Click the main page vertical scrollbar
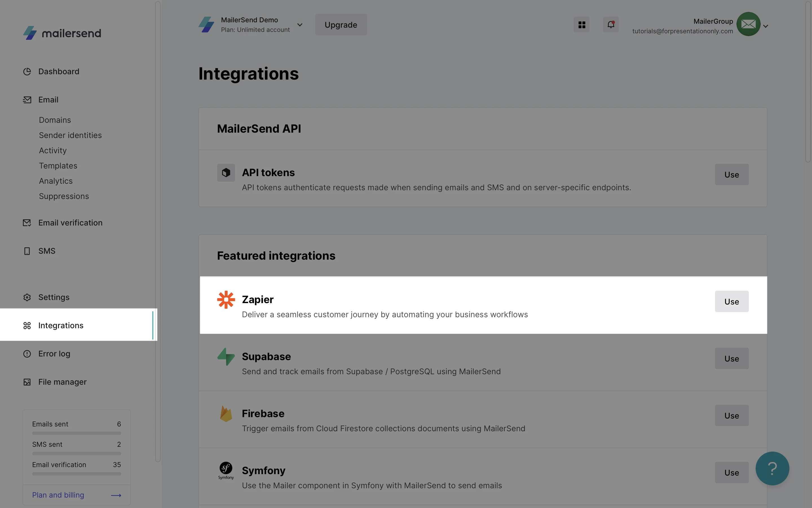Screen dimensions: 812x508 pos(808,82)
